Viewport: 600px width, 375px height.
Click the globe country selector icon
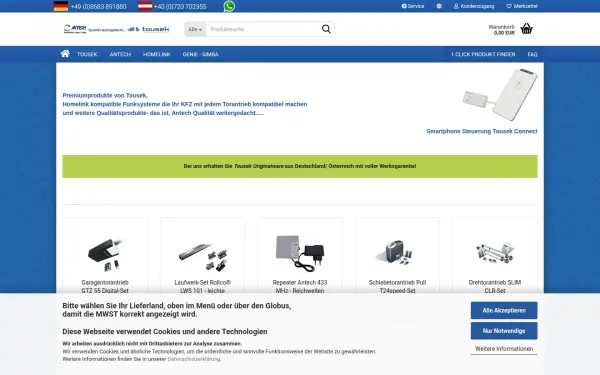(x=439, y=6)
